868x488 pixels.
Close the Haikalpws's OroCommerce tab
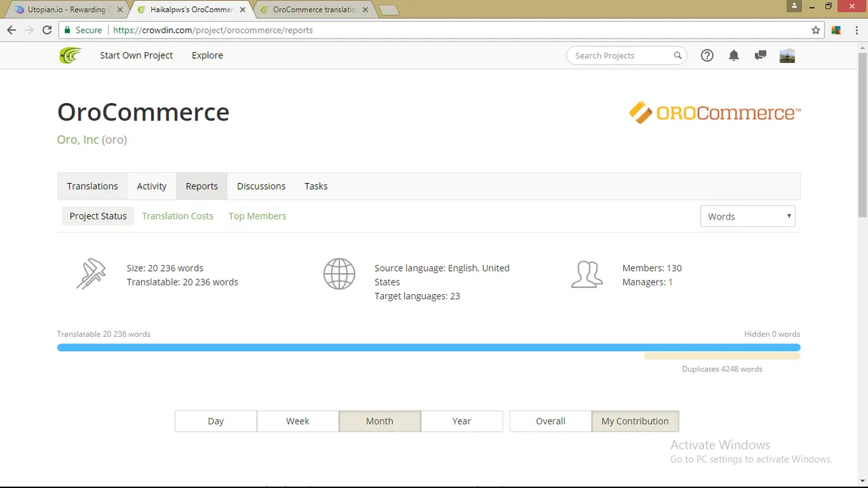point(241,9)
